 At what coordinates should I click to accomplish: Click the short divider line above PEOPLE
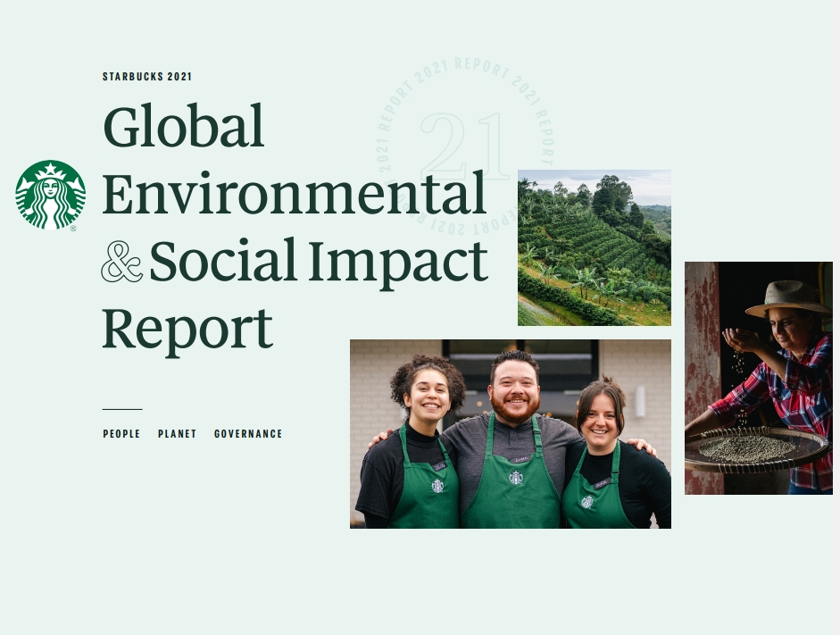122,409
